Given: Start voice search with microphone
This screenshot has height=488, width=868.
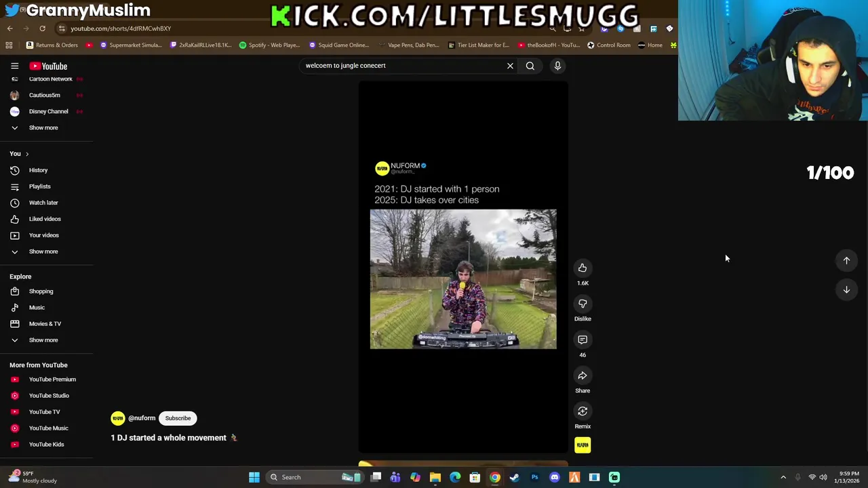Looking at the screenshot, I should pyautogui.click(x=557, y=66).
